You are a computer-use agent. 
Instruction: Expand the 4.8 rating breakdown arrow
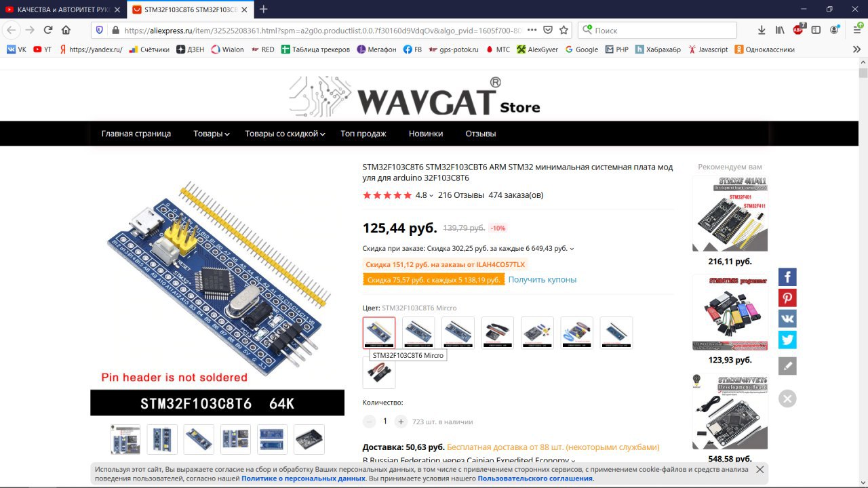[x=431, y=196]
